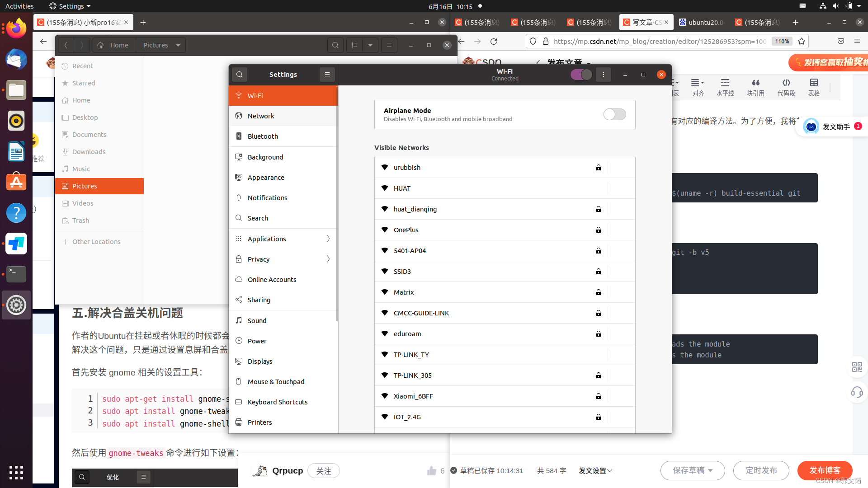Viewport: 868px width, 488px height.
Task: Open the Files view options dropdown arrow
Action: coord(370,45)
